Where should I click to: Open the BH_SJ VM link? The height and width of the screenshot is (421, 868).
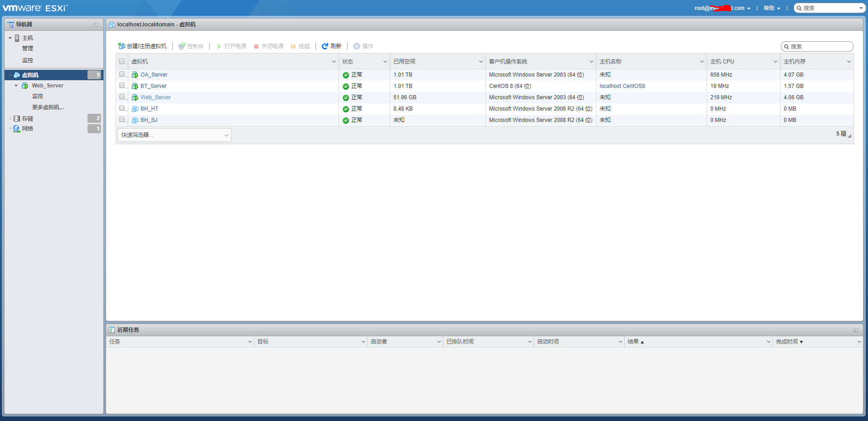(x=149, y=120)
